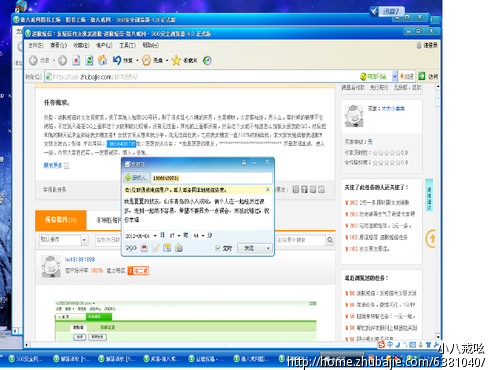This screenshot has height=370, width=493.
Task: Click the 接收人 recipient button
Action: click(136, 178)
